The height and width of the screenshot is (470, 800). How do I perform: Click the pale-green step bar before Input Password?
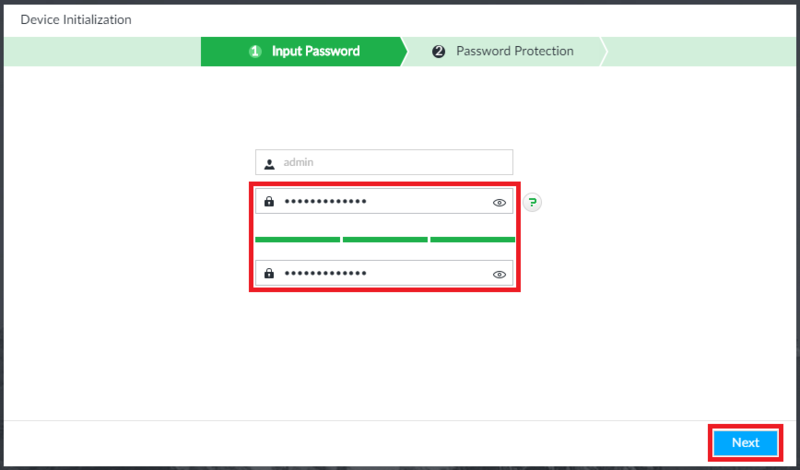[x=100, y=52]
